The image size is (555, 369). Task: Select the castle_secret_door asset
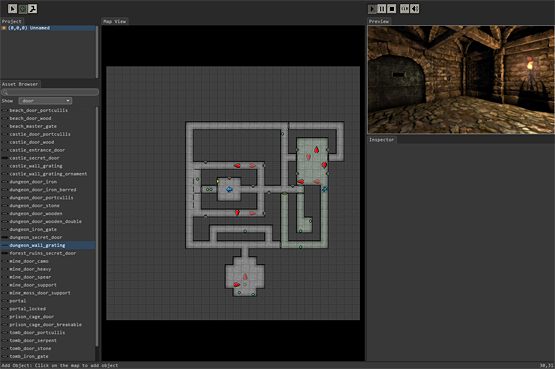34,158
